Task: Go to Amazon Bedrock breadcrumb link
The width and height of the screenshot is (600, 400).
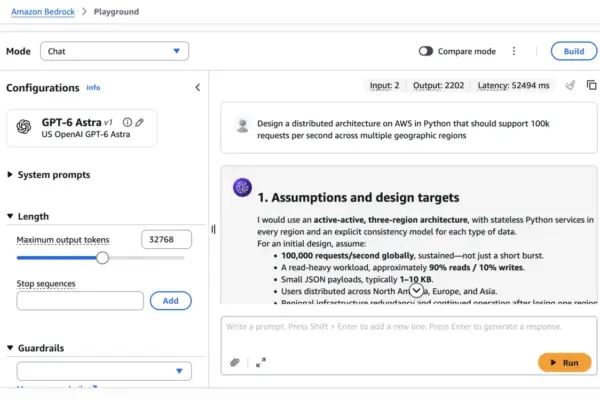Action: 43,12
